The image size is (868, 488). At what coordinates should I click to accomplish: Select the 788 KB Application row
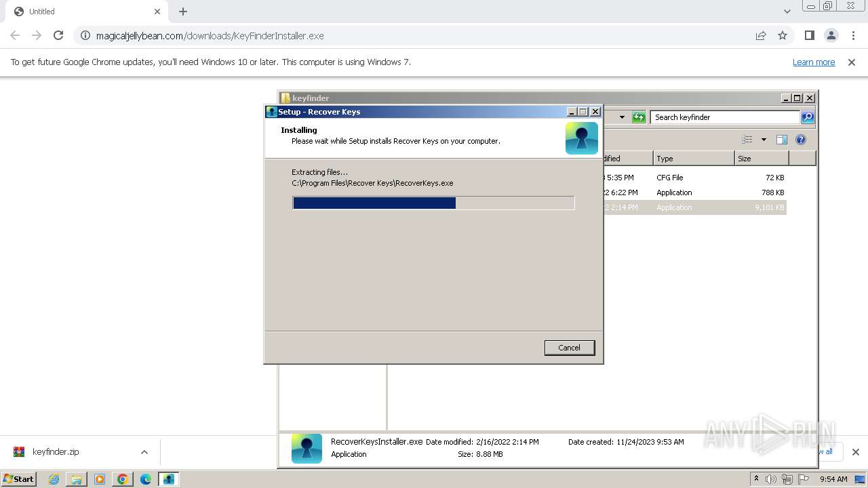click(694, 192)
